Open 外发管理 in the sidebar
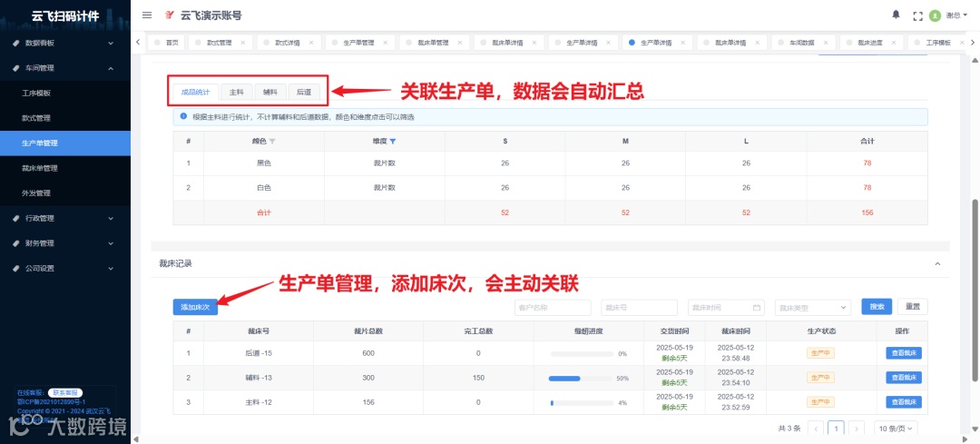 tap(65, 193)
